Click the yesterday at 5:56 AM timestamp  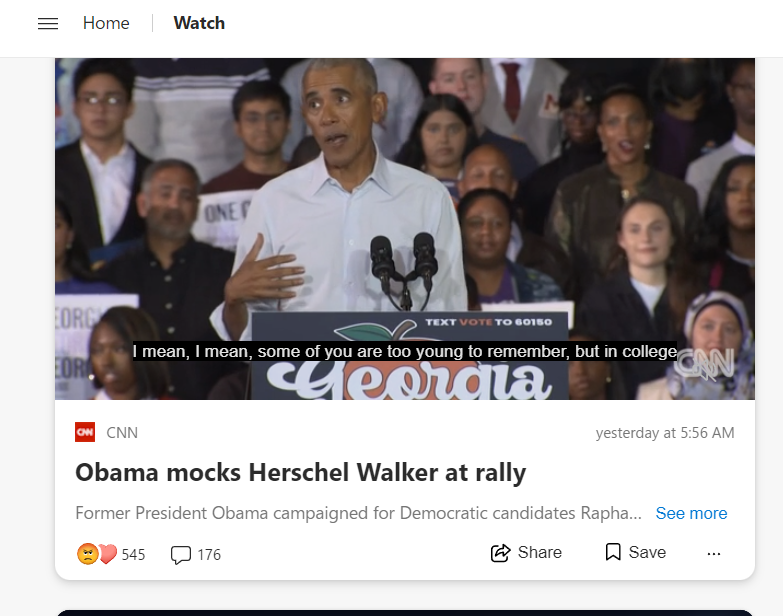[x=665, y=433]
